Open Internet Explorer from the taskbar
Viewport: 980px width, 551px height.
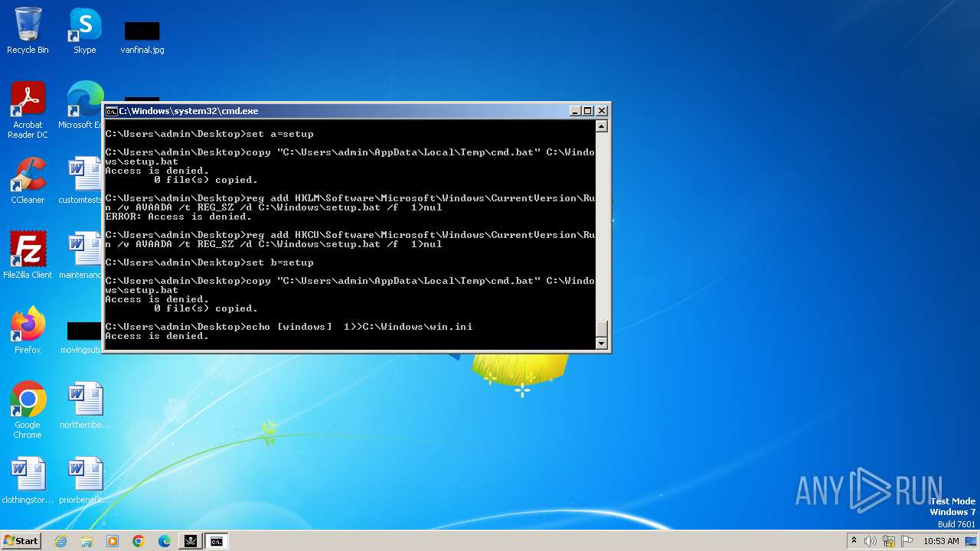61,541
